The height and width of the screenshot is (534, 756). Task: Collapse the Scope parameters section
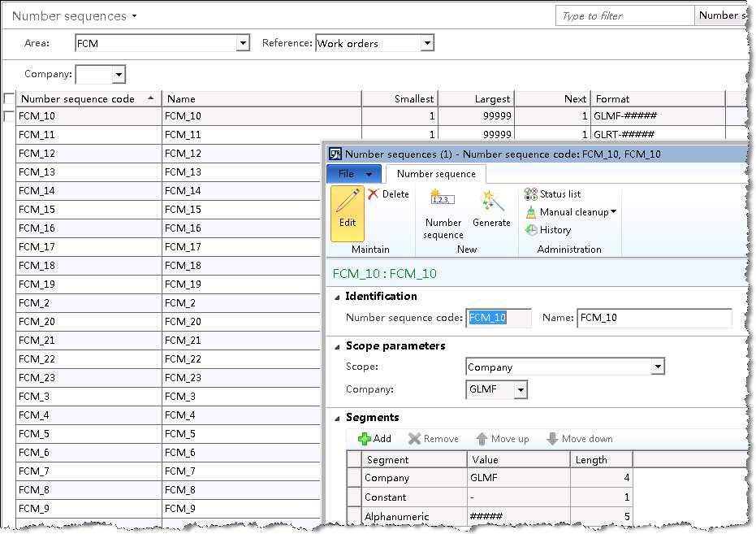pyautogui.click(x=338, y=347)
